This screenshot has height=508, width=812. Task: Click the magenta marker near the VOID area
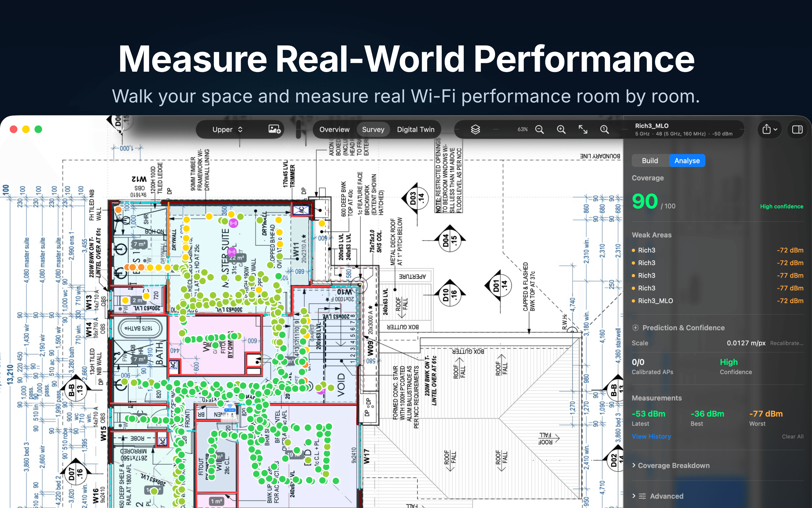(x=321, y=390)
